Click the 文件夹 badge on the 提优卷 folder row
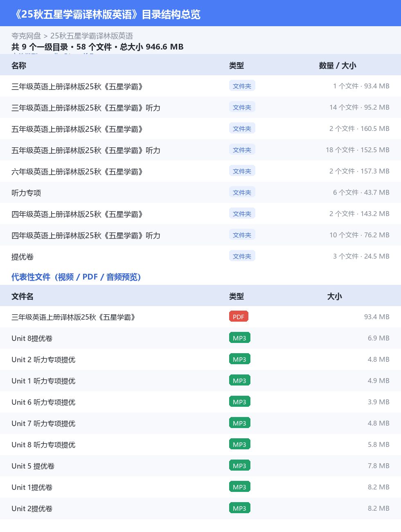 (x=242, y=256)
